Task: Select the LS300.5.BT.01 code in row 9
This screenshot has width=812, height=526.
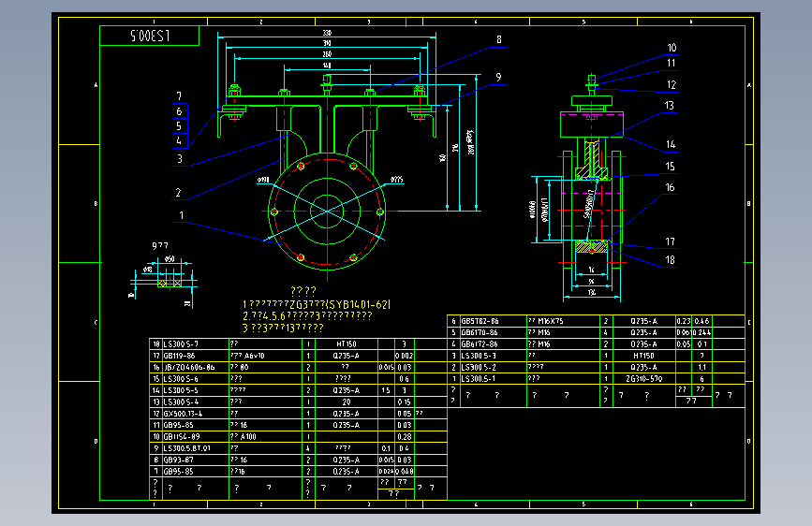Action: (x=195, y=448)
